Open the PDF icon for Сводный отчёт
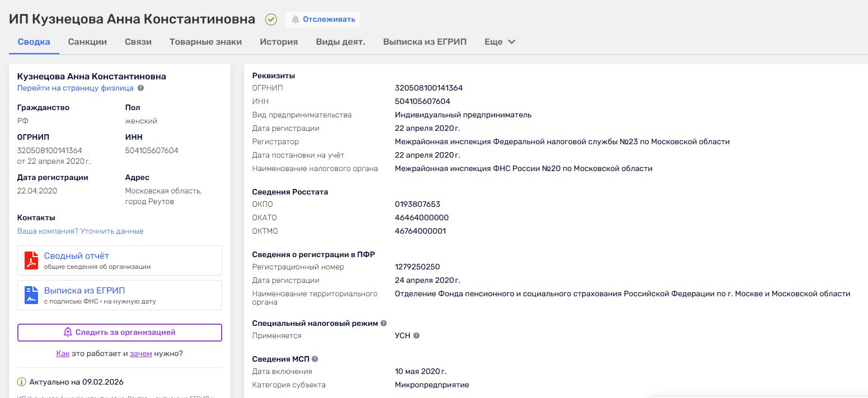The image size is (868, 398). [x=32, y=260]
